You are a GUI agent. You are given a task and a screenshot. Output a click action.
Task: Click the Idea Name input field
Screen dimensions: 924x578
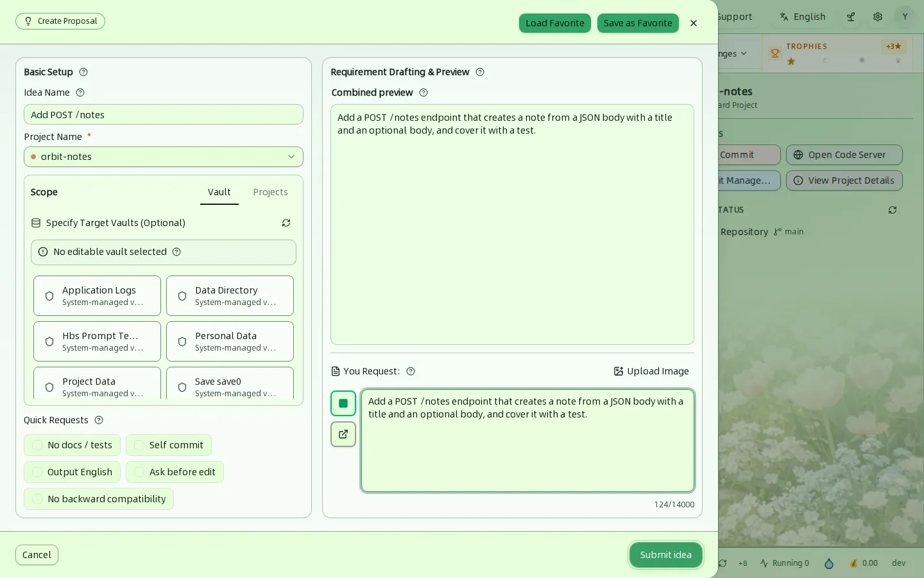[x=164, y=115]
